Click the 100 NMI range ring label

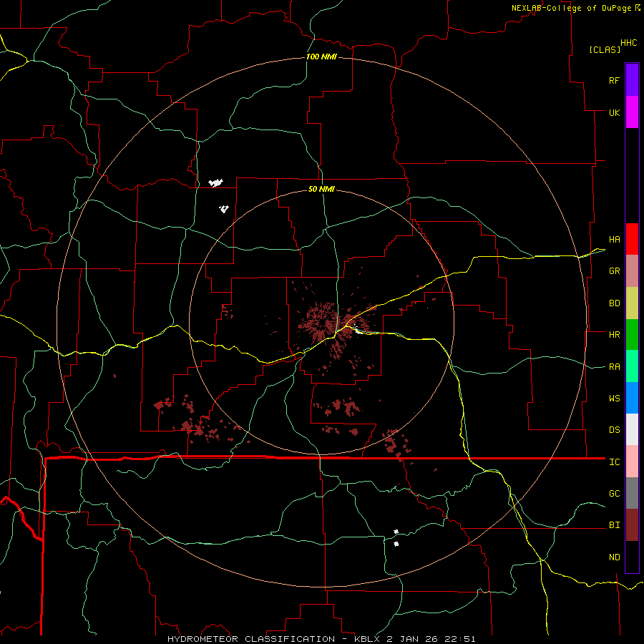[321, 57]
